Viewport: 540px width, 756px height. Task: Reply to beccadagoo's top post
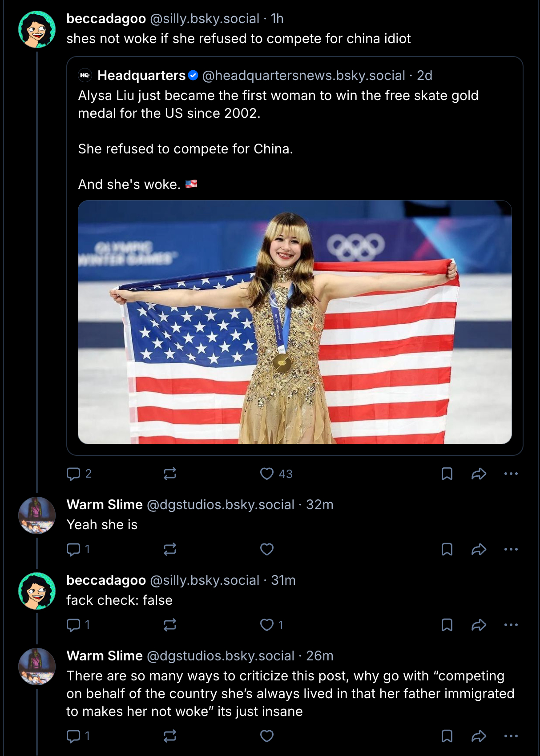(73, 474)
